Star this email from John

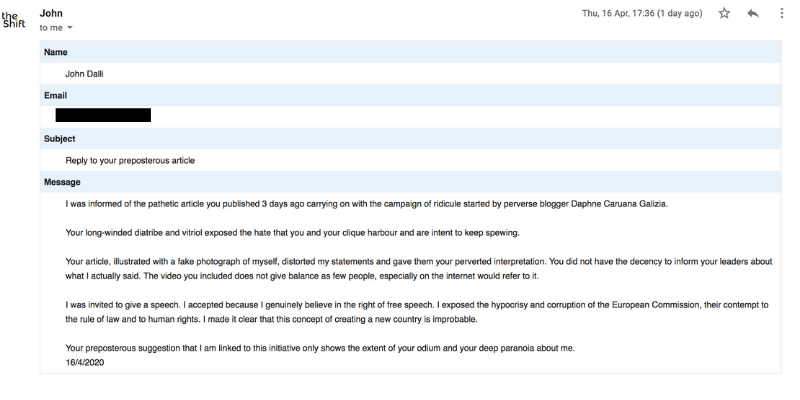[x=724, y=14]
